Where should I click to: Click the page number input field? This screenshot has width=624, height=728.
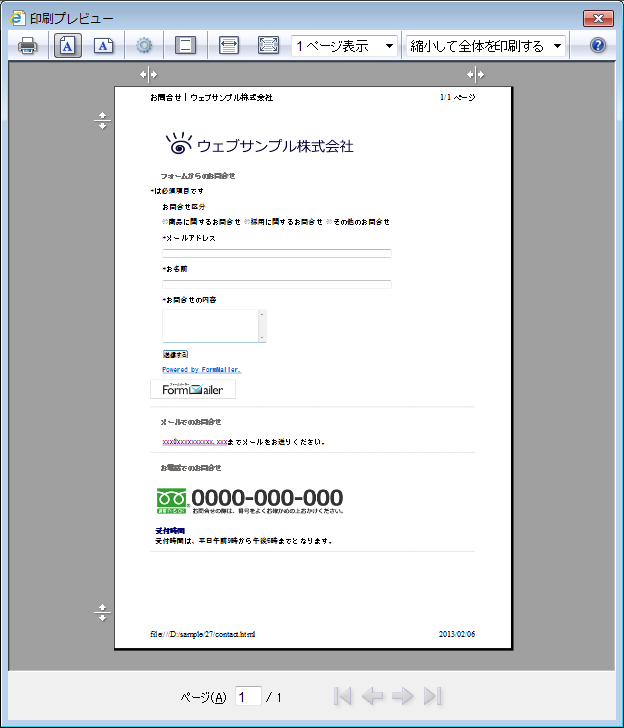click(248, 696)
